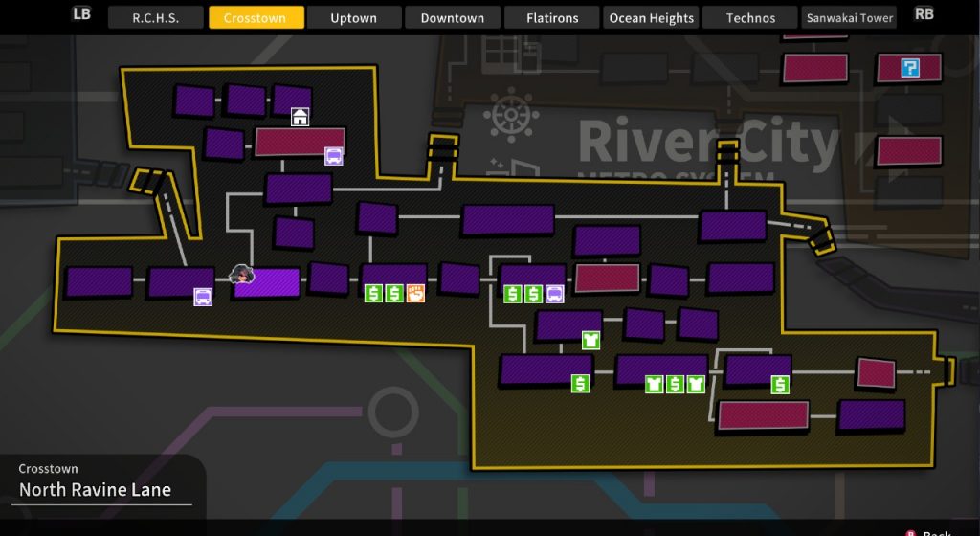This screenshot has height=536, width=980.
Task: Click the player character head marker
Action: click(x=242, y=275)
